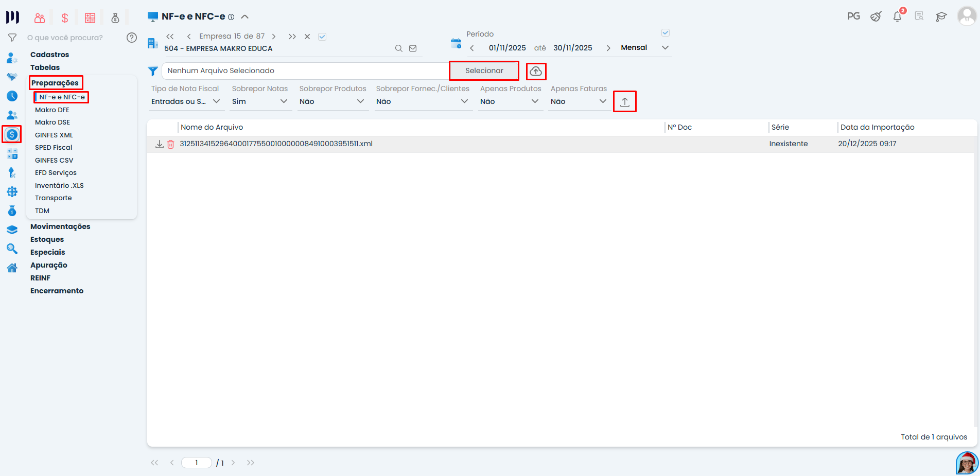The height and width of the screenshot is (476, 980).
Task: Expand the Sobrepor Notas dropdown
Action: click(x=259, y=101)
